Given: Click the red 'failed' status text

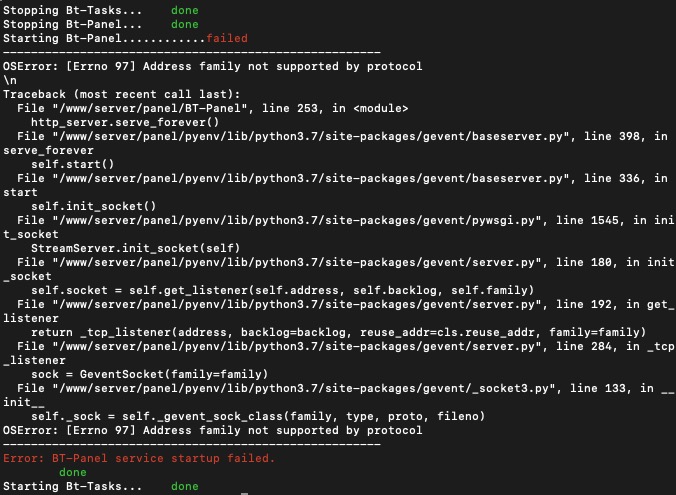Looking at the screenshot, I should click(x=227, y=38).
